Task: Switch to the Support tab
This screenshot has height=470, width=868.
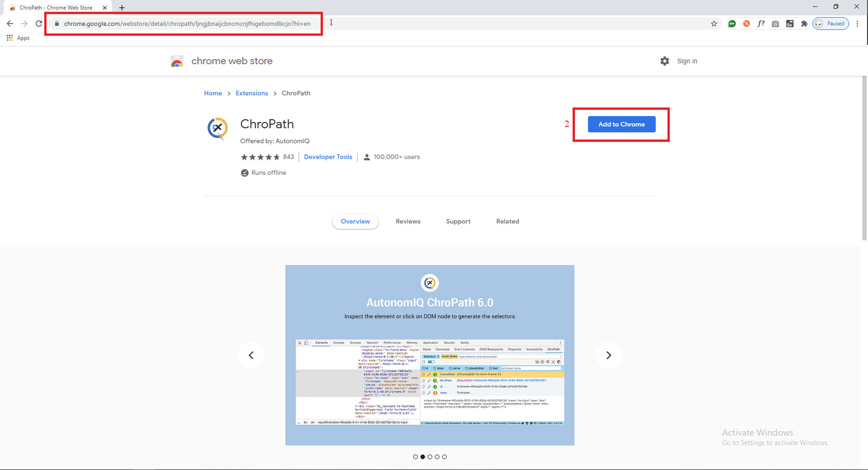Action: (x=458, y=221)
